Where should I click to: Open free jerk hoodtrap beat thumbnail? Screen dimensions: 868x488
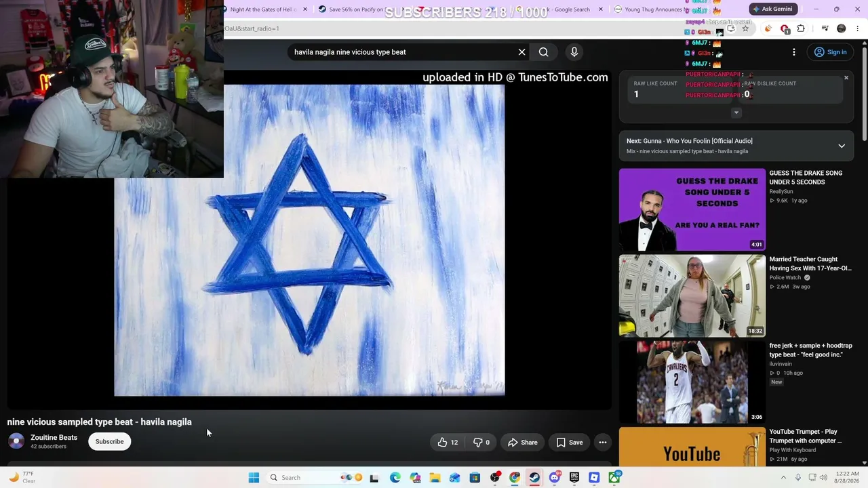[692, 382]
